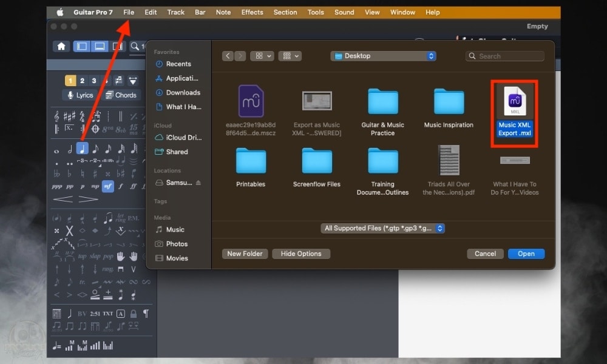
Task: Choose the 4/4 time signature icon
Action: pos(82,116)
